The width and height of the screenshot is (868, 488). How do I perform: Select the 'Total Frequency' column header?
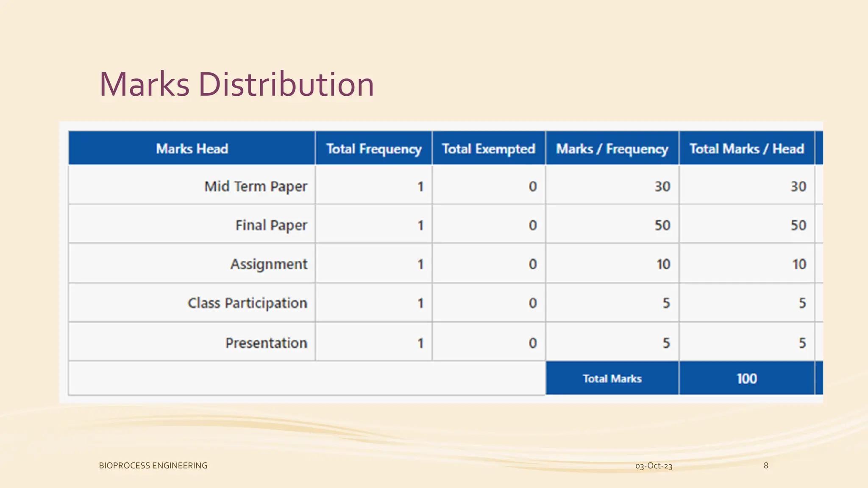[374, 148]
